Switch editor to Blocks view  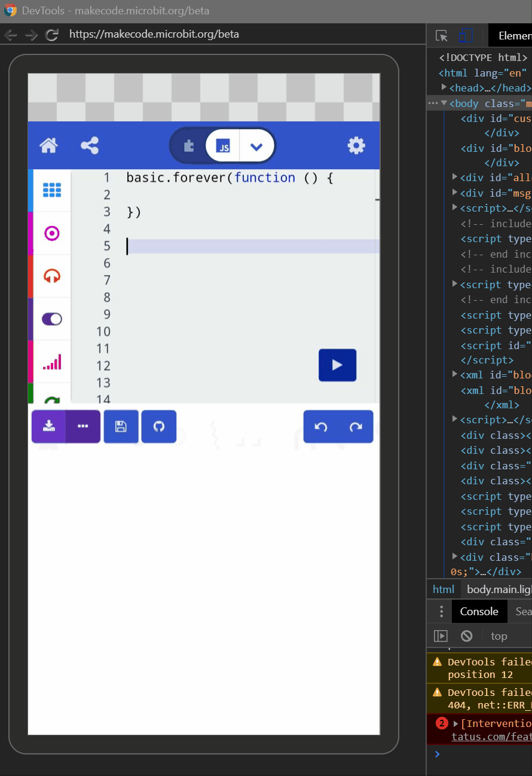point(189,146)
